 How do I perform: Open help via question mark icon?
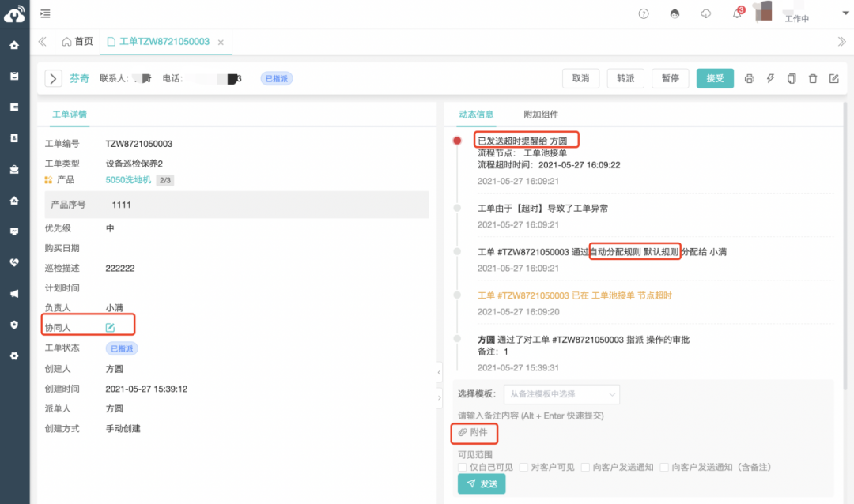point(643,13)
